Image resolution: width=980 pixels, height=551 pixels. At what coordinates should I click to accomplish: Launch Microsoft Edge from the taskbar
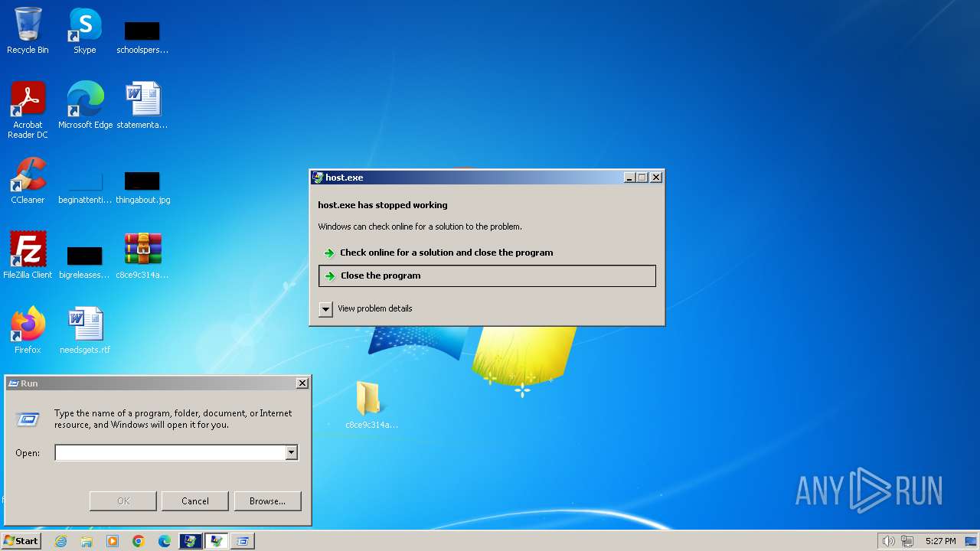click(x=165, y=541)
